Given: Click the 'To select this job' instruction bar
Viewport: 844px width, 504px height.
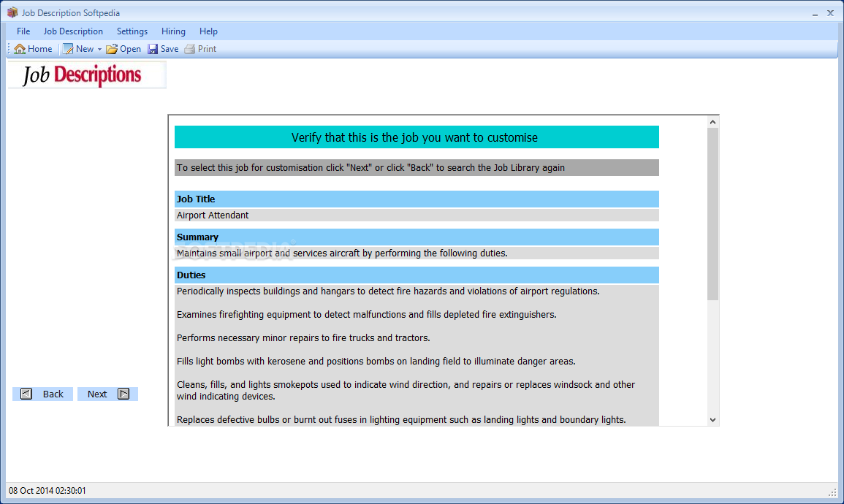Looking at the screenshot, I should pyautogui.click(x=417, y=168).
